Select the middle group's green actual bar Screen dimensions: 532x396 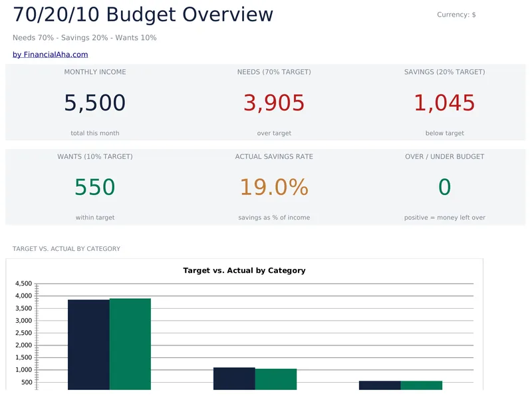coord(276,379)
